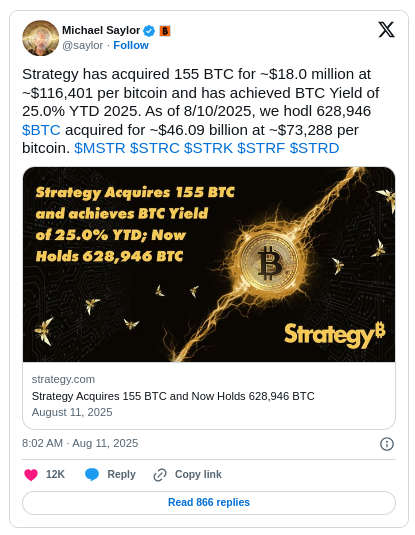Open the @saylor handle link
This screenshot has height=535, width=415.
[x=83, y=45]
